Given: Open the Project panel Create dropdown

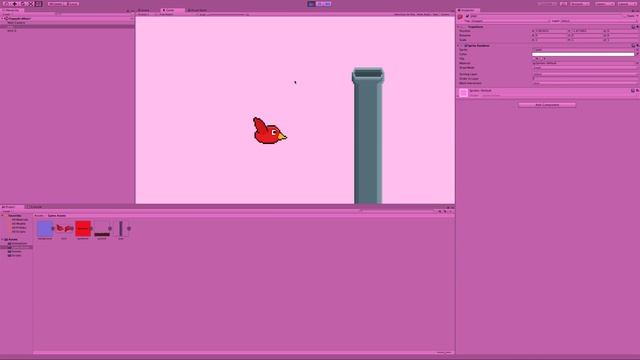Looking at the screenshot, I should 7,211.
